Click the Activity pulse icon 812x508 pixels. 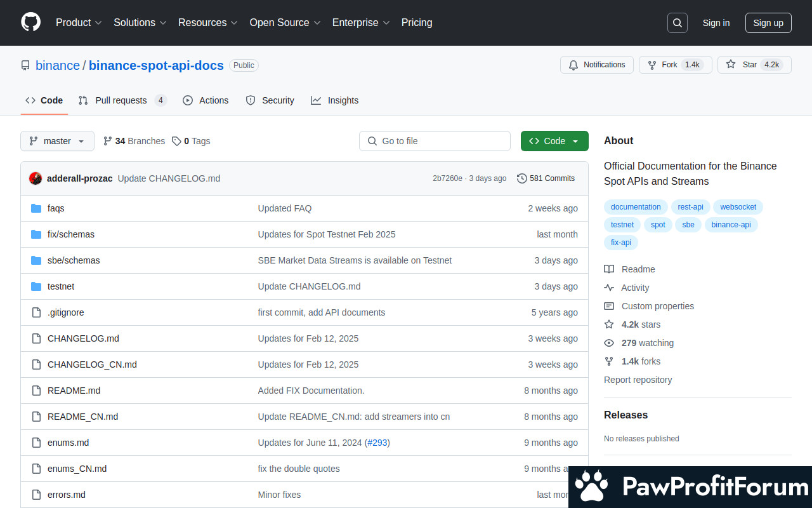[609, 288]
